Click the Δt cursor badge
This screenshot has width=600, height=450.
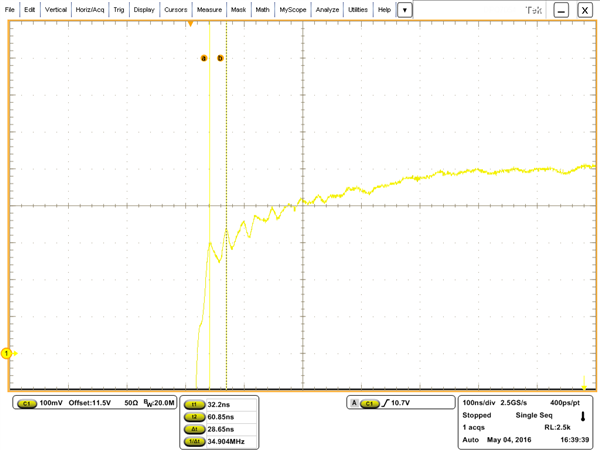[194, 429]
